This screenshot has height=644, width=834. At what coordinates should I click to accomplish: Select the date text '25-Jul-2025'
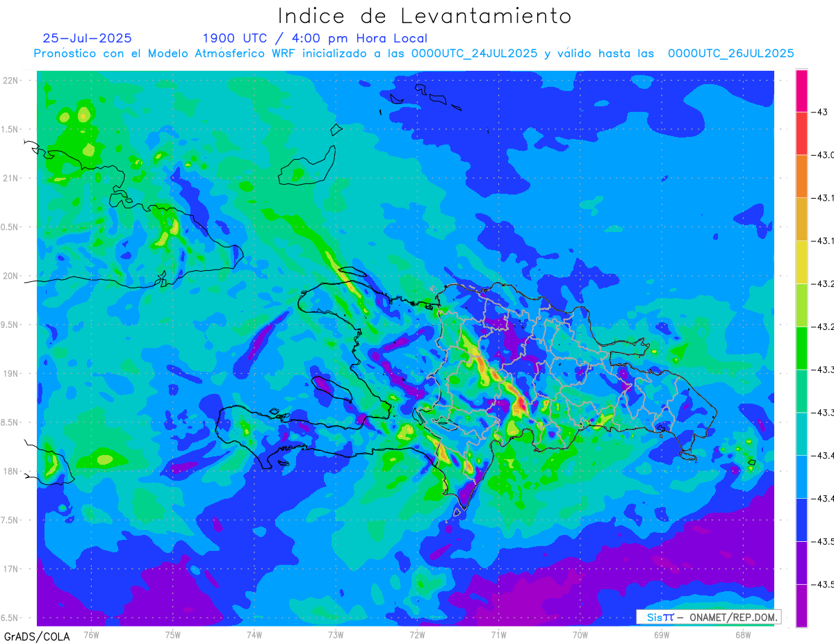click(88, 38)
